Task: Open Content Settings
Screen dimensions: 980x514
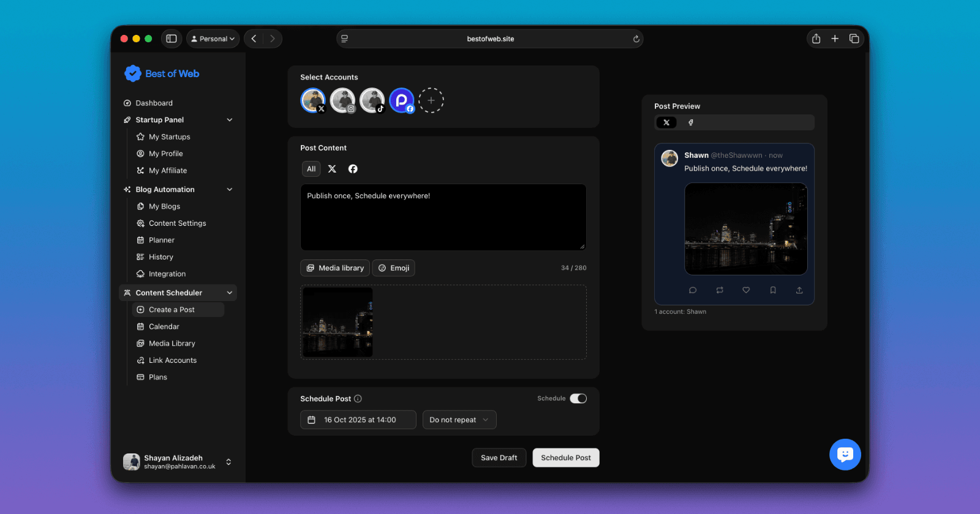Action: tap(177, 223)
